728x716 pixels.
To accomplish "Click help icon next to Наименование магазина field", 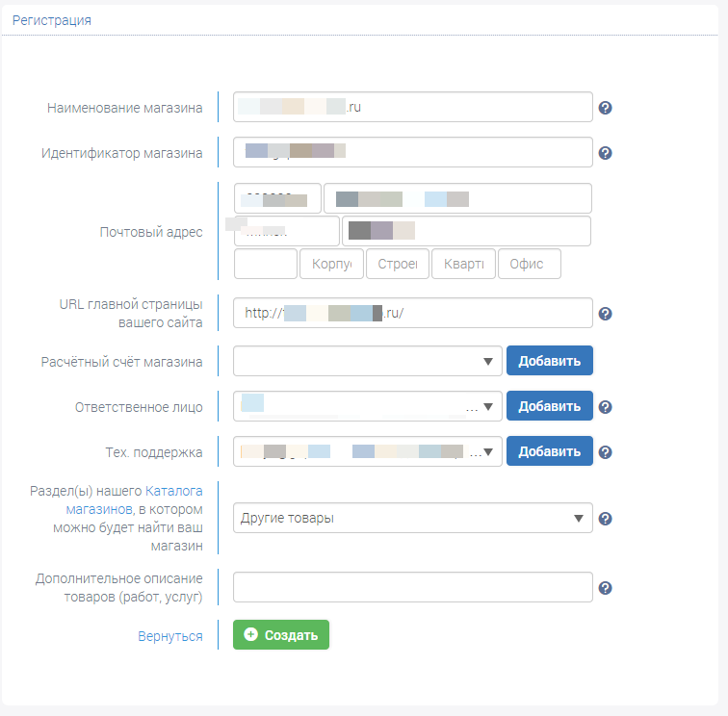I will pyautogui.click(x=605, y=108).
